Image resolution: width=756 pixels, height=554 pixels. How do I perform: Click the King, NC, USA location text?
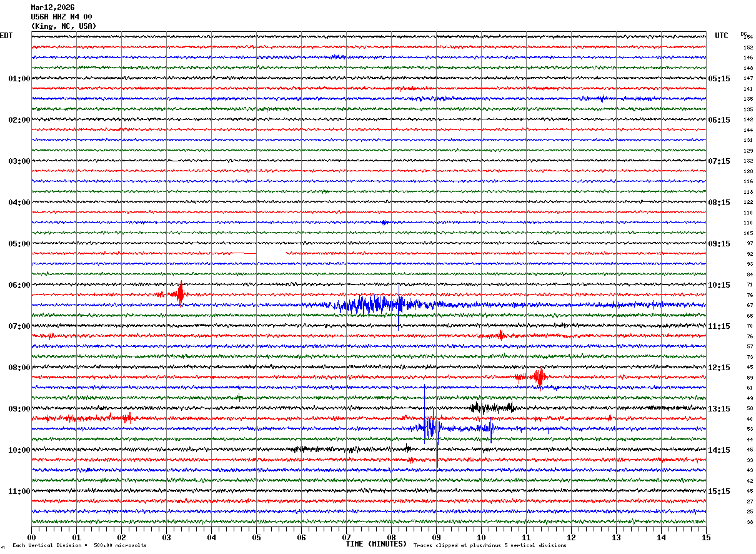pos(64,26)
